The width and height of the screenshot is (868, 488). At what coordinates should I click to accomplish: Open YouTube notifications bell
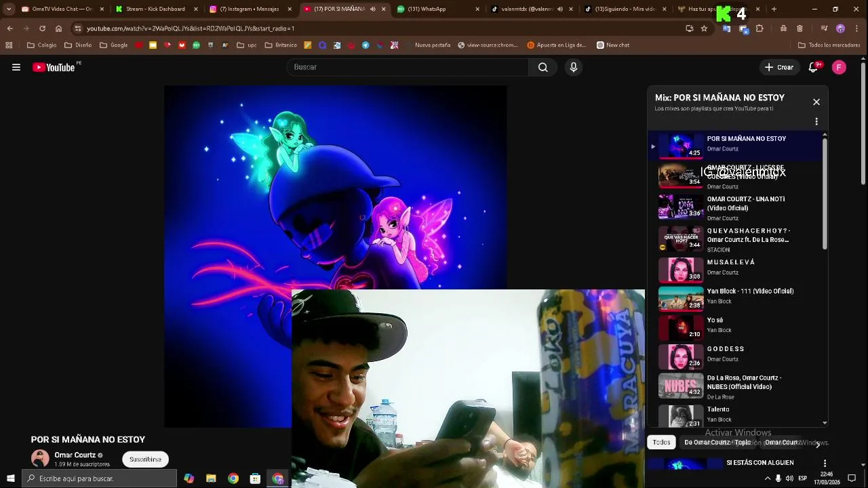tap(813, 67)
